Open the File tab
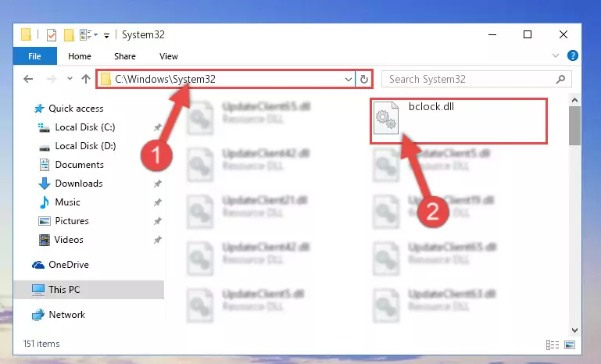601x364 pixels. (35, 56)
